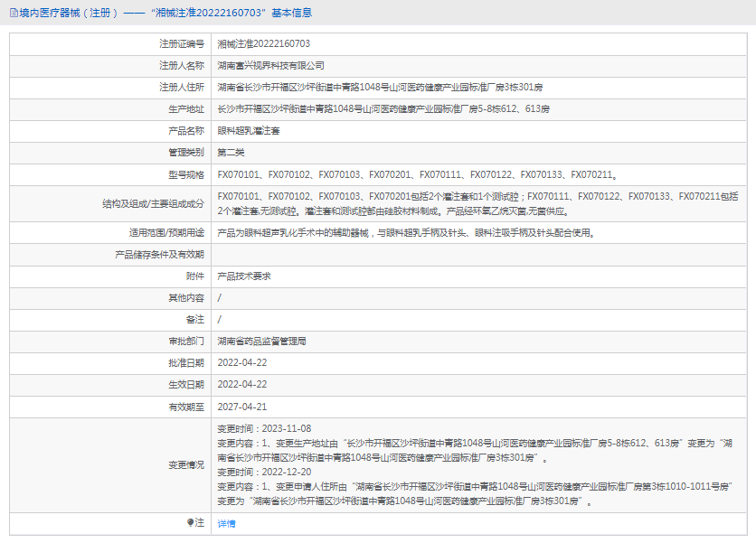Image resolution: width=756 pixels, height=543 pixels.
Task: Select the production address ending in 5-8栋612、613房
Action: pyautogui.click(x=383, y=108)
